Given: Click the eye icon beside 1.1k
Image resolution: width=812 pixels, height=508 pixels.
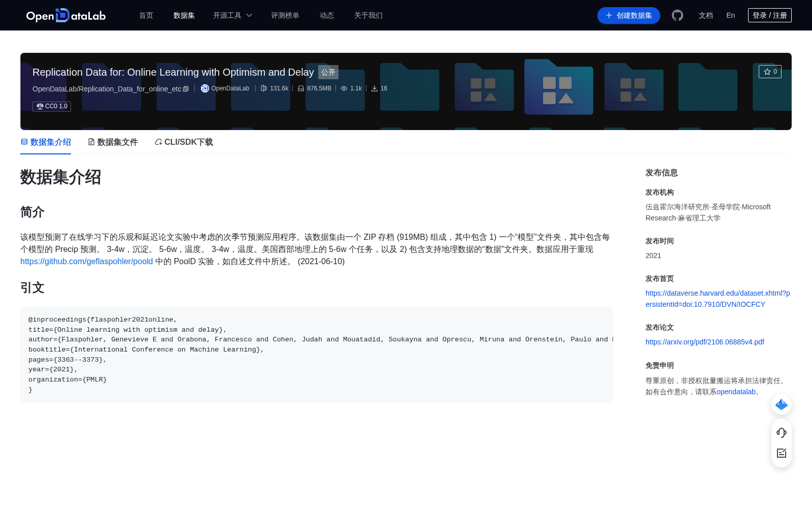Looking at the screenshot, I should pos(344,88).
